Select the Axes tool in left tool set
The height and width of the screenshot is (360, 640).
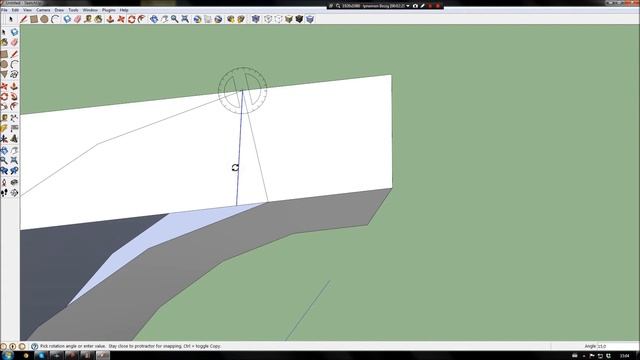[4, 139]
